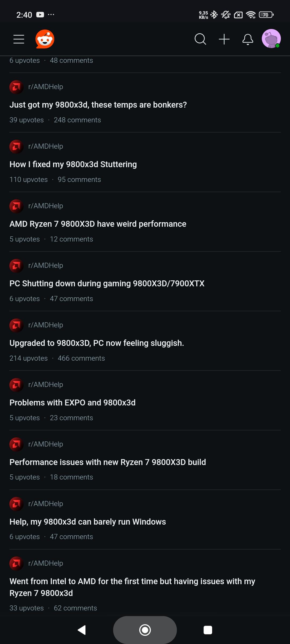This screenshot has height=644, width=290.
Task: Open "PC Shutting down during gaming" post
Action: coord(107,283)
